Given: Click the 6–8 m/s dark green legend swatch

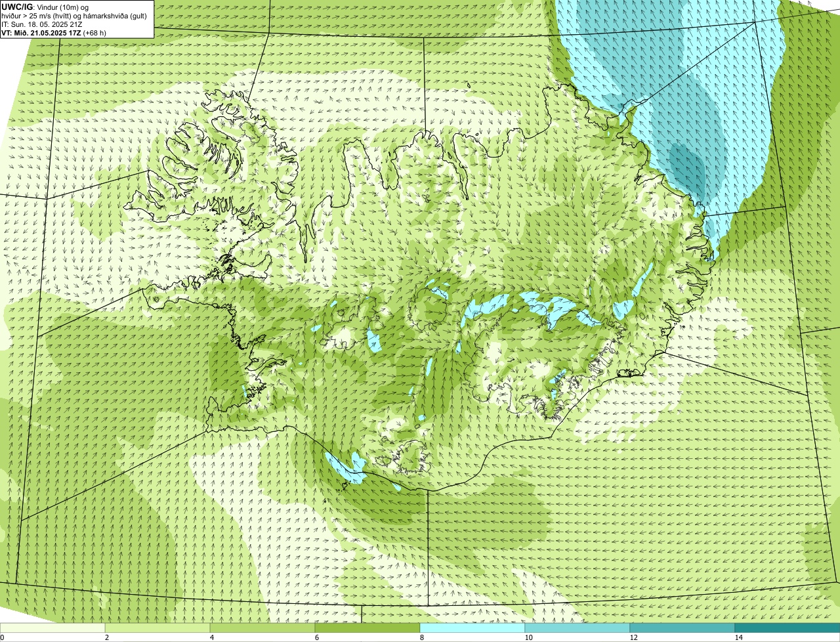Looking at the screenshot, I should click(367, 628).
